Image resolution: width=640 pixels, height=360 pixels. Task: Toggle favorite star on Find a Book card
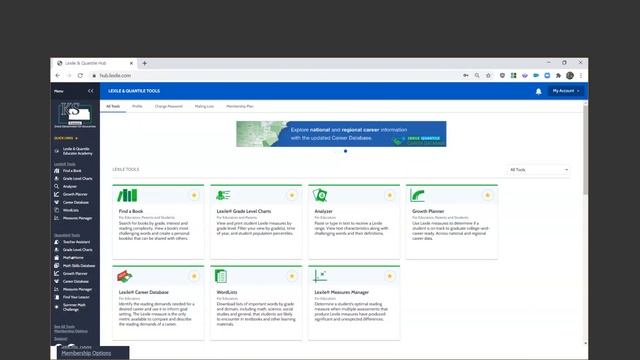tap(194, 196)
